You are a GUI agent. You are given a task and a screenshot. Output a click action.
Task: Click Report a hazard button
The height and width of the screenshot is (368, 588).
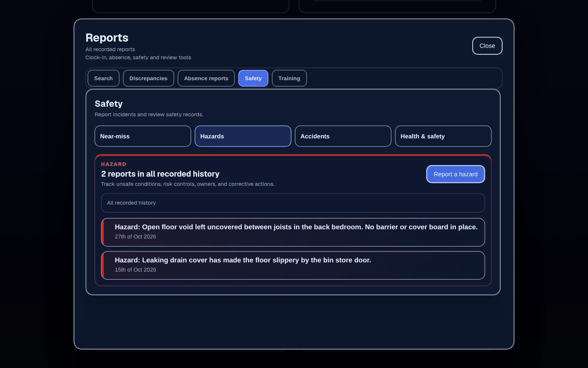click(456, 174)
